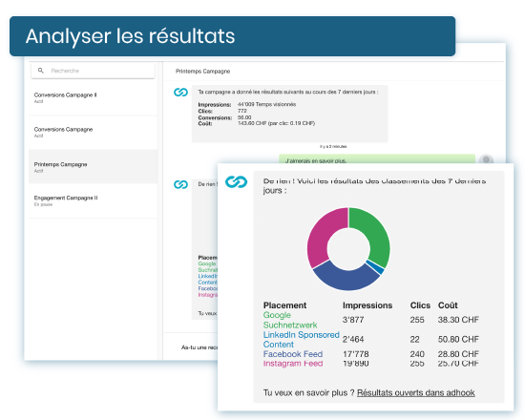525x420 pixels.
Task: Click adhook icon beside the background 'De rien' message
Action: (x=180, y=184)
